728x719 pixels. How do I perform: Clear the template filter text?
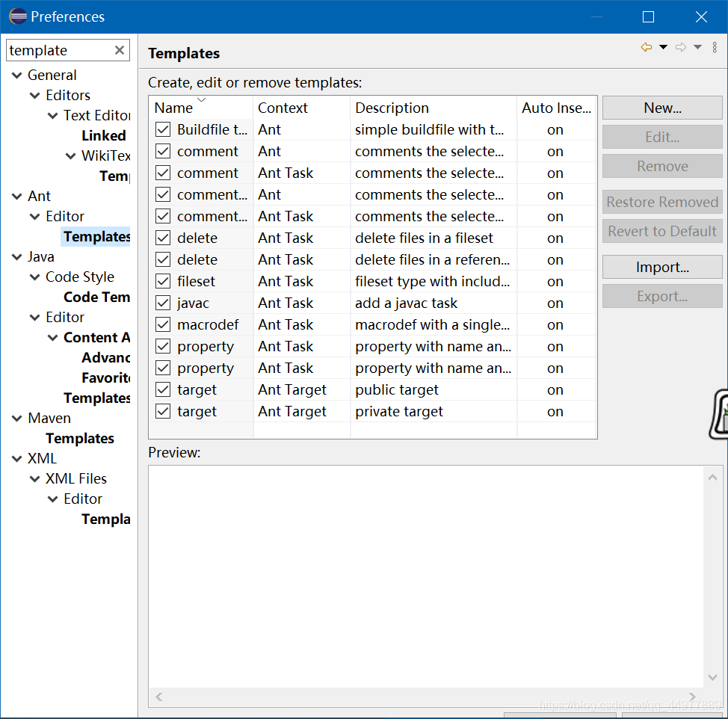pyautogui.click(x=120, y=50)
